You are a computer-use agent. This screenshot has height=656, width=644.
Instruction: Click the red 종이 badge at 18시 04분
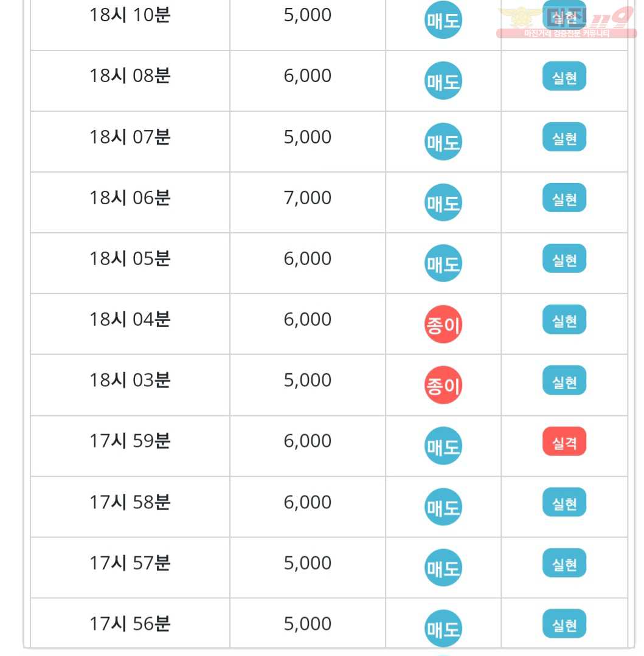[443, 324]
